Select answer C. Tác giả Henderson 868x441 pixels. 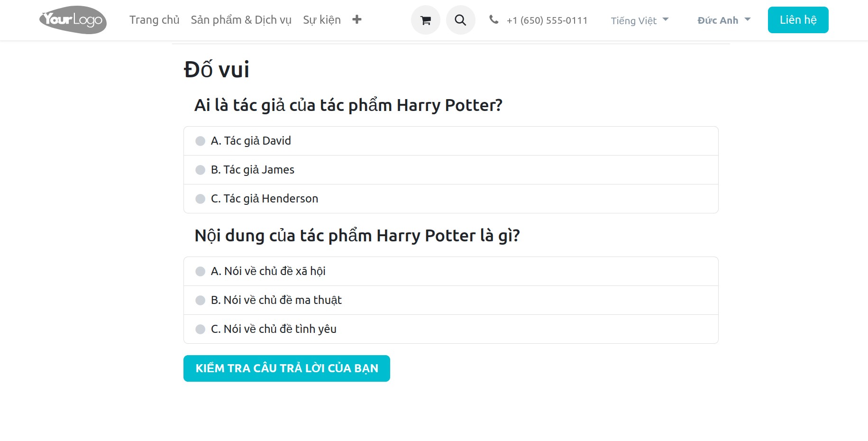pyautogui.click(x=451, y=199)
